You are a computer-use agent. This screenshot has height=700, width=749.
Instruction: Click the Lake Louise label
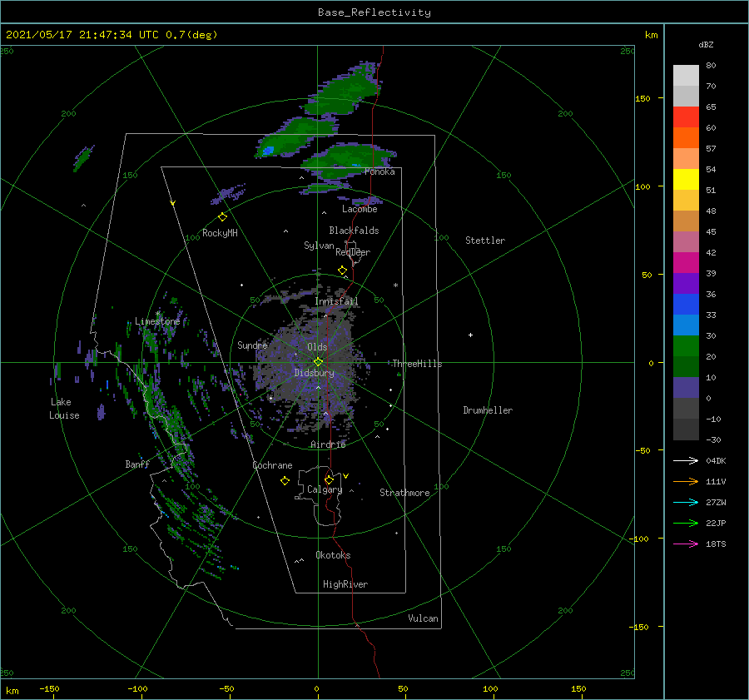coord(64,409)
